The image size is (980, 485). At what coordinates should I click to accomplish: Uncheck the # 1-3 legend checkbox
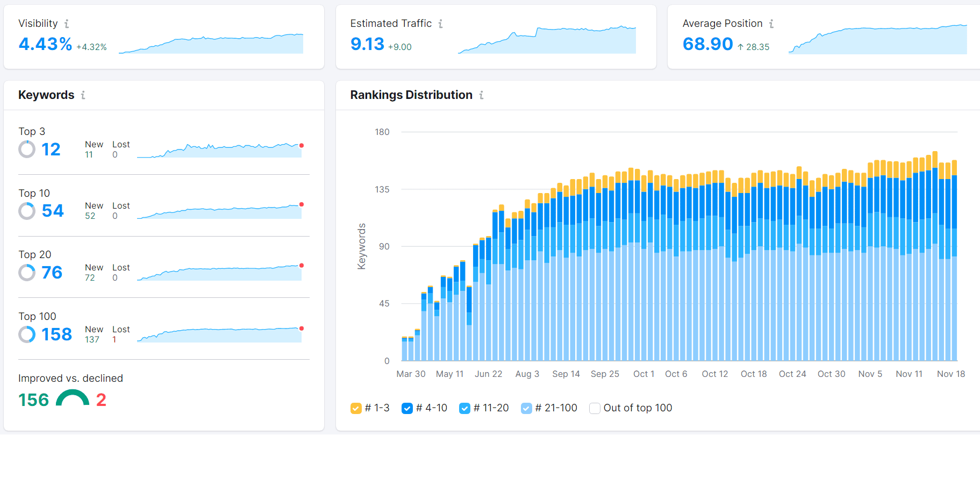click(x=356, y=408)
